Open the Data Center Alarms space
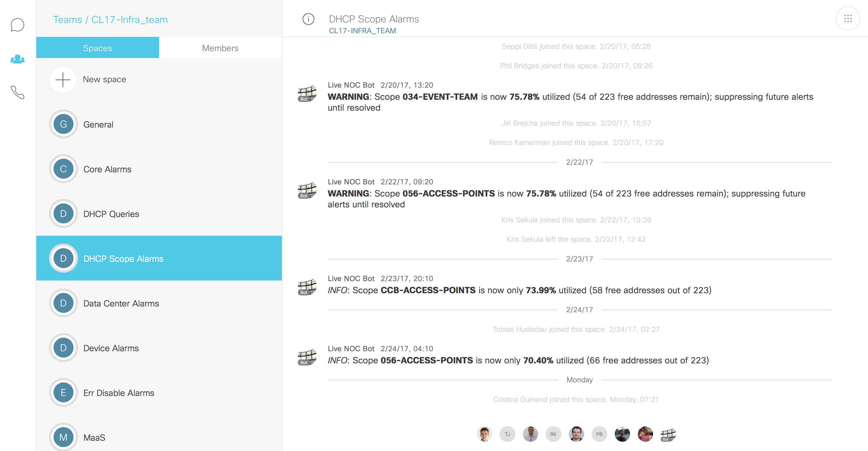This screenshot has width=868, height=451. [159, 303]
